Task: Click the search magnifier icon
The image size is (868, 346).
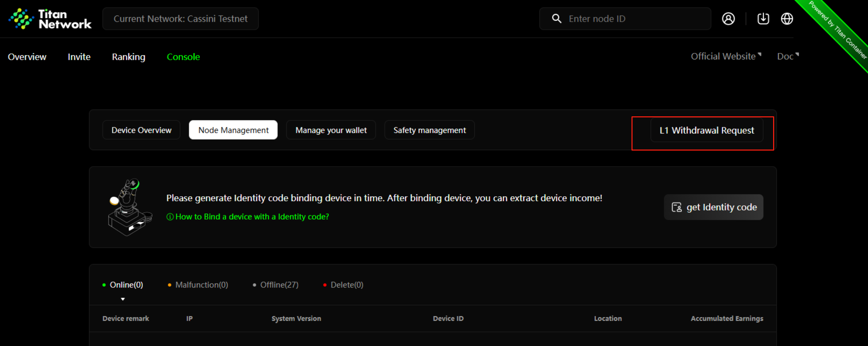Action: pos(556,19)
